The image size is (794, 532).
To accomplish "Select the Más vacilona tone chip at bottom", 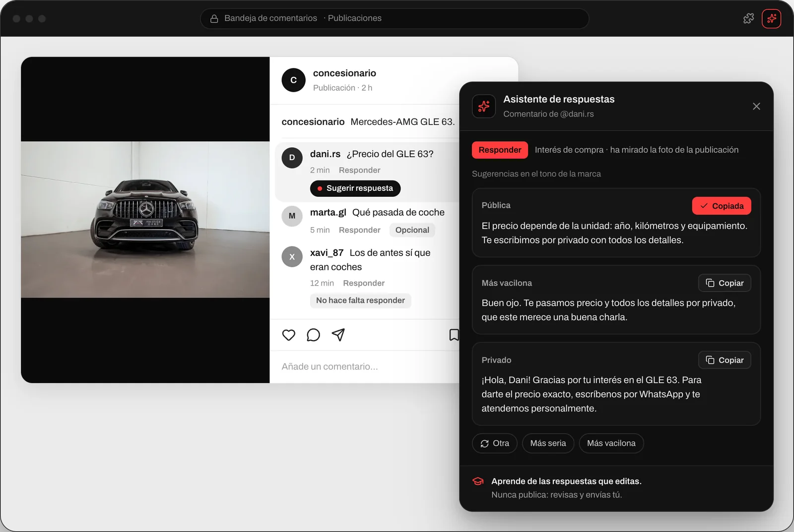I will pyautogui.click(x=611, y=443).
